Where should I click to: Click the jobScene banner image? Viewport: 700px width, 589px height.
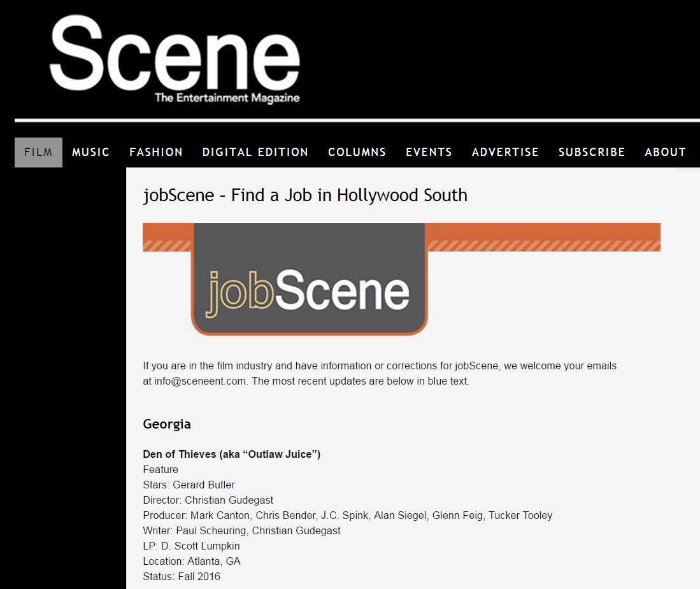[401, 279]
